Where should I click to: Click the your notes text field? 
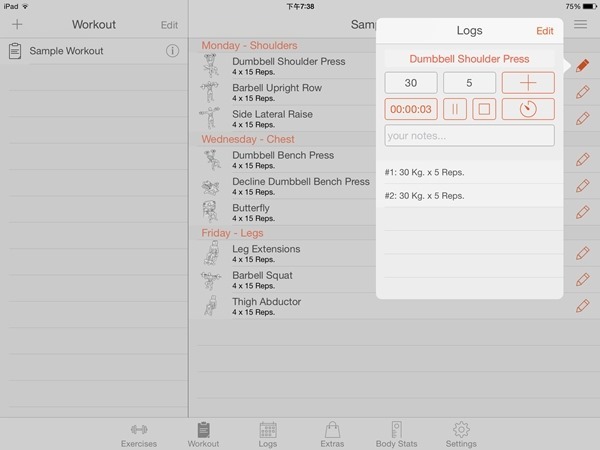470,135
